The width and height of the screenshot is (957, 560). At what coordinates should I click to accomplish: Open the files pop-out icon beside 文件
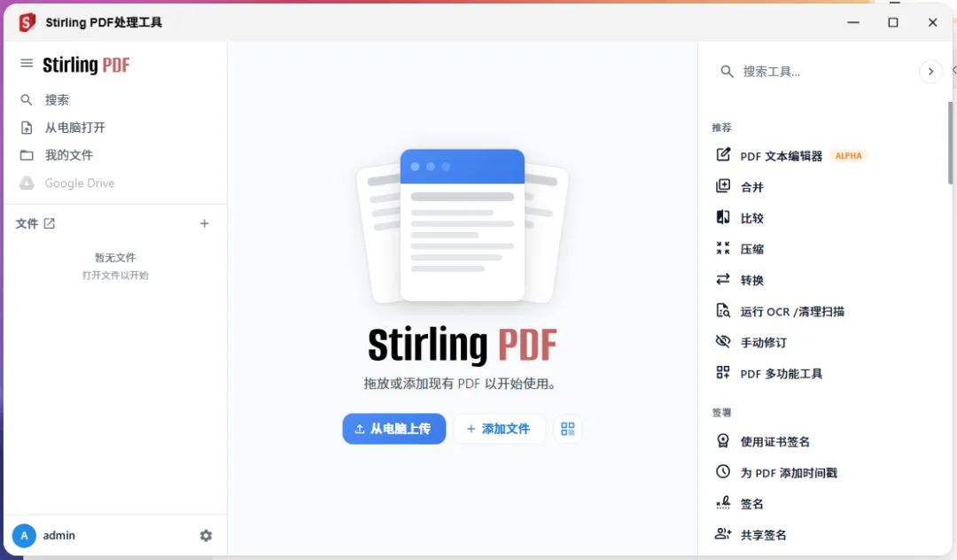tap(50, 224)
